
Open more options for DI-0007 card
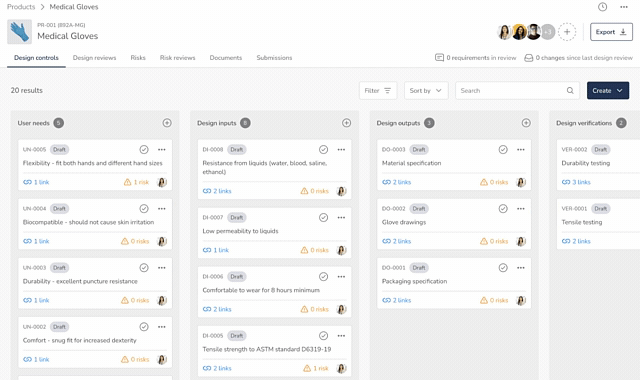click(341, 218)
